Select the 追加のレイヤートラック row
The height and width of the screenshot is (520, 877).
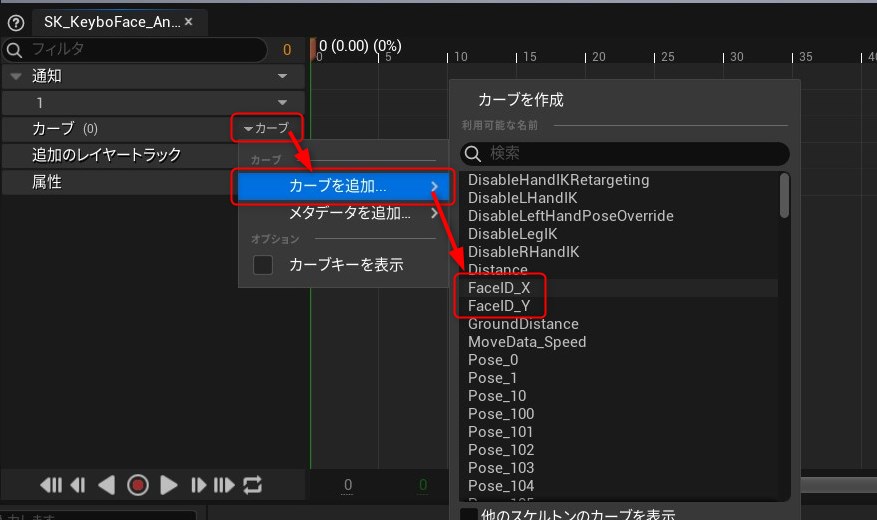(120, 155)
